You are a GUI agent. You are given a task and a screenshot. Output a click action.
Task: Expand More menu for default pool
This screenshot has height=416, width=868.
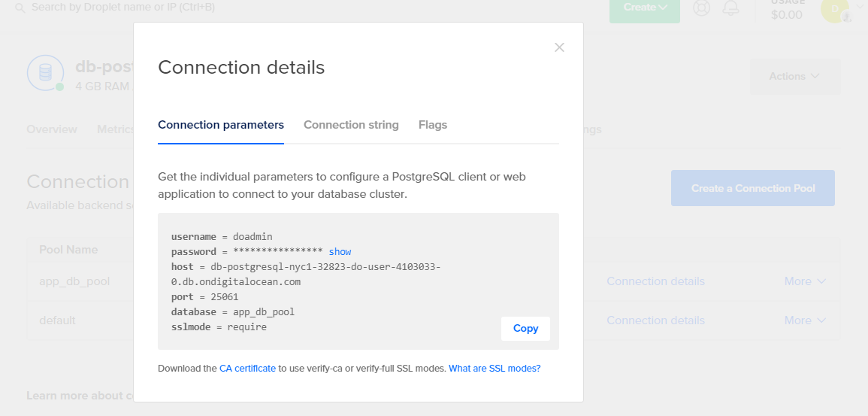(x=805, y=320)
